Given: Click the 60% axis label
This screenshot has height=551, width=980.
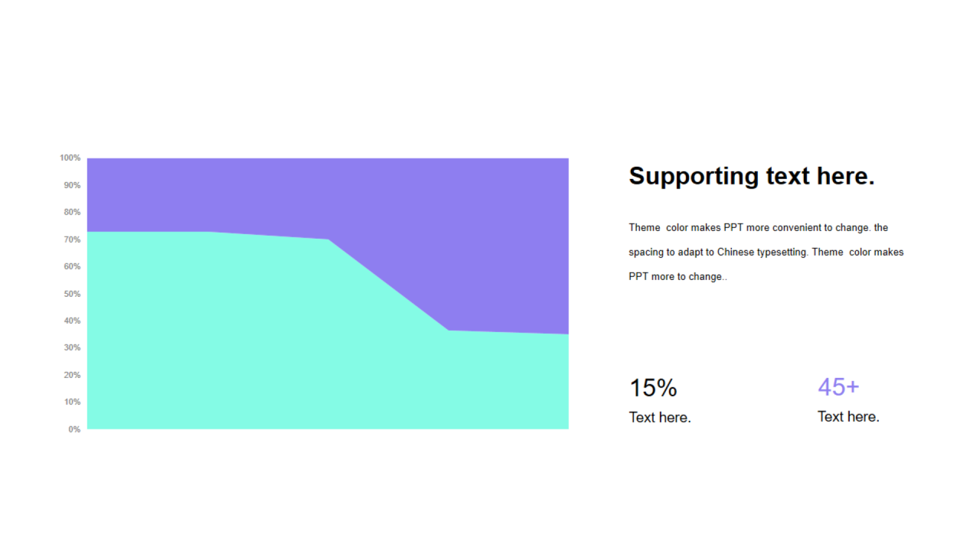Looking at the screenshot, I should coord(73,266).
